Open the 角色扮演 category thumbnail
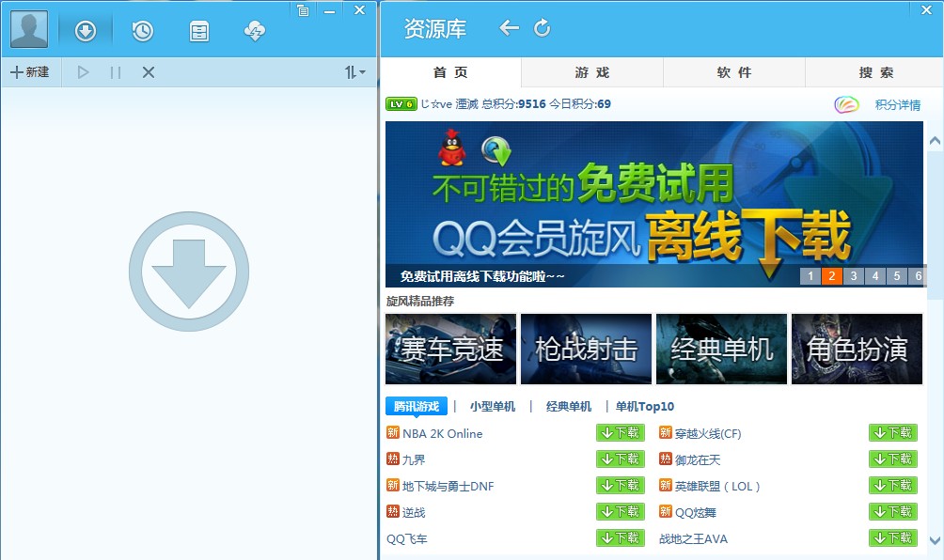This screenshot has height=560, width=944. tap(857, 349)
